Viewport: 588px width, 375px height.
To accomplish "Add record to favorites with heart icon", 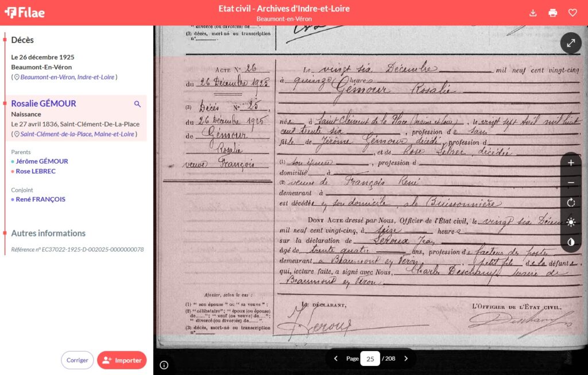I will 572,13.
